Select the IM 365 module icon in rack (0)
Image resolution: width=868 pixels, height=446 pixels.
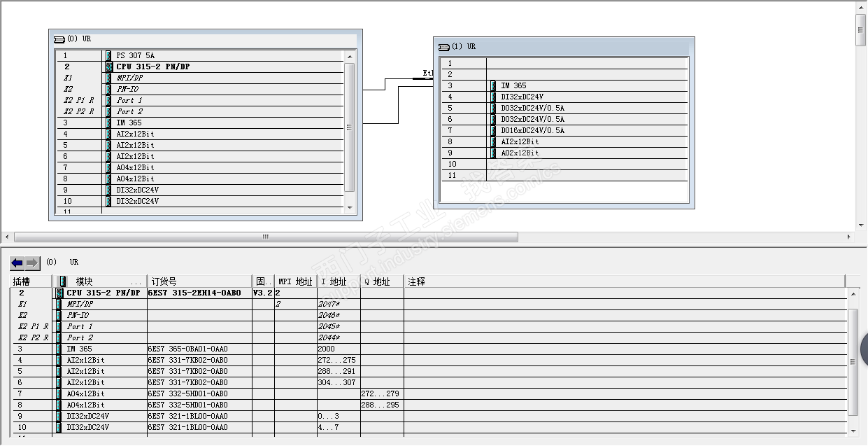coord(109,123)
